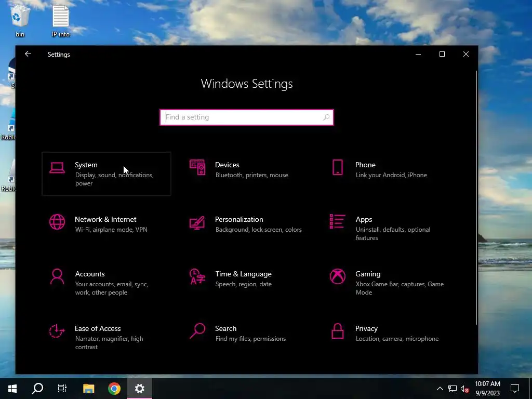The image size is (532, 399).
Task: Open Task View on the taskbar
Action: coord(62,389)
